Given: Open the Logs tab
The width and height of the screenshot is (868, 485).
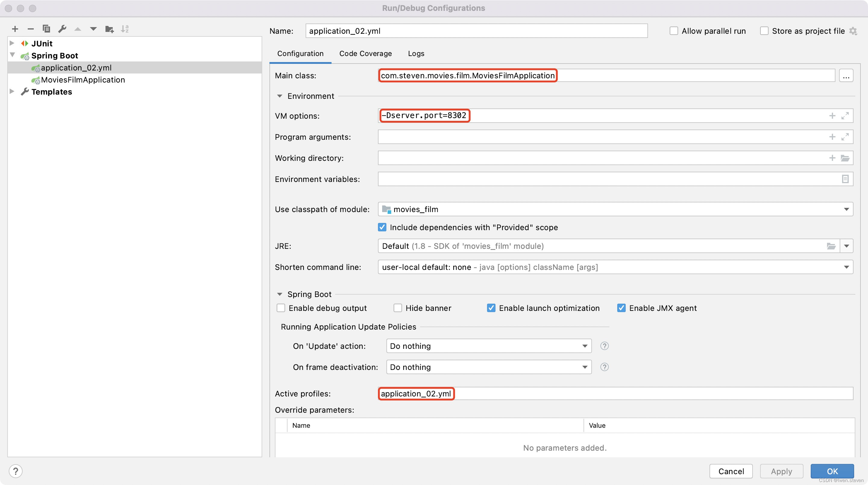Looking at the screenshot, I should tap(416, 54).
